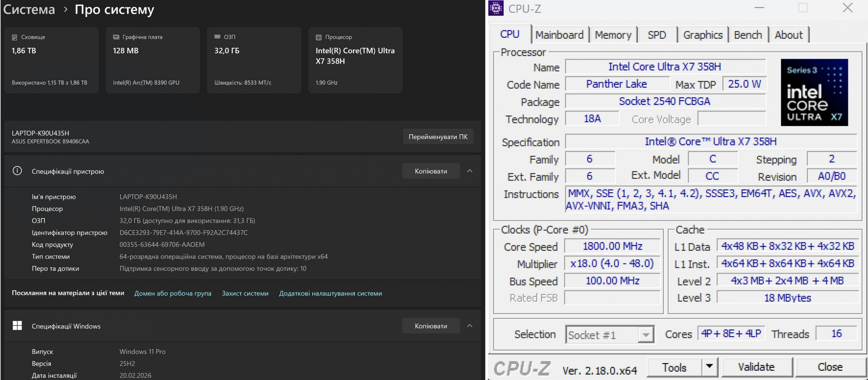
Task: Switch to the Mainboard tab
Action: pyautogui.click(x=559, y=35)
